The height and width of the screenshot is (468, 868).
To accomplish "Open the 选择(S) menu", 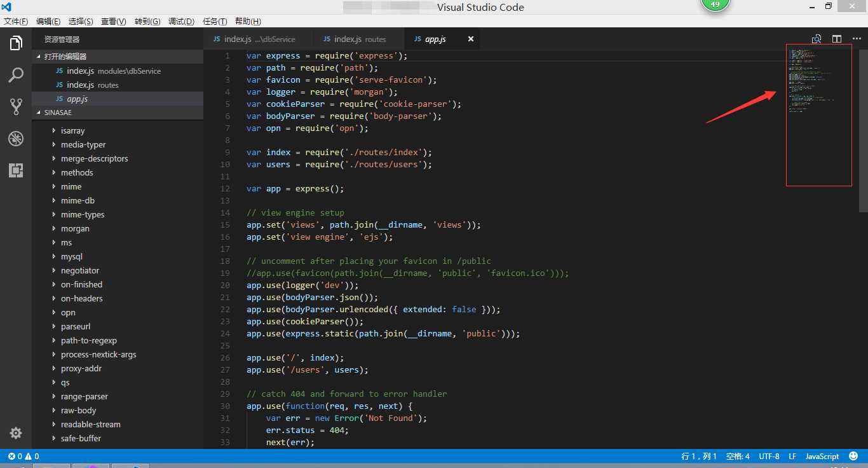I will [81, 21].
